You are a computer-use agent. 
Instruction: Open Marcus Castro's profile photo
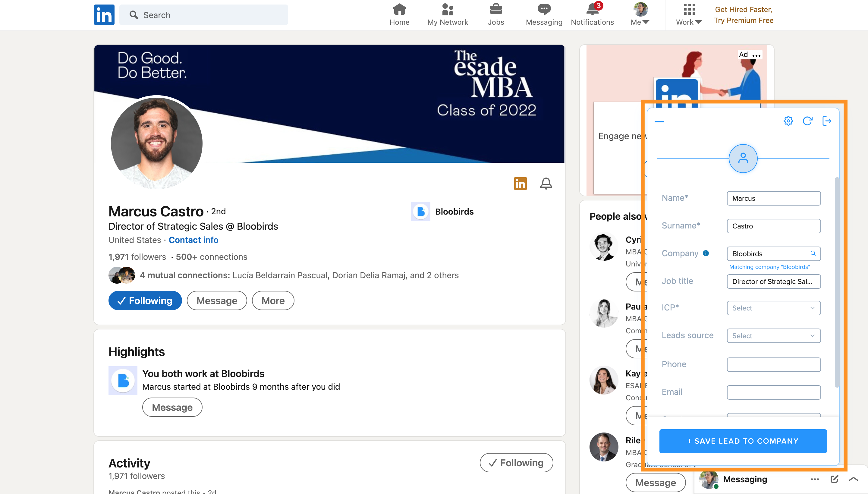(156, 143)
